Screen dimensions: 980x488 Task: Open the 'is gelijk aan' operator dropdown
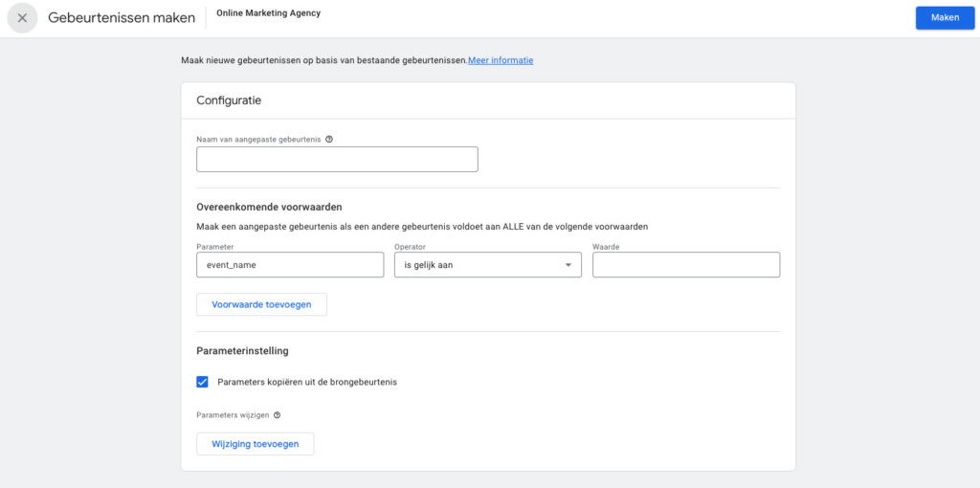(x=488, y=265)
